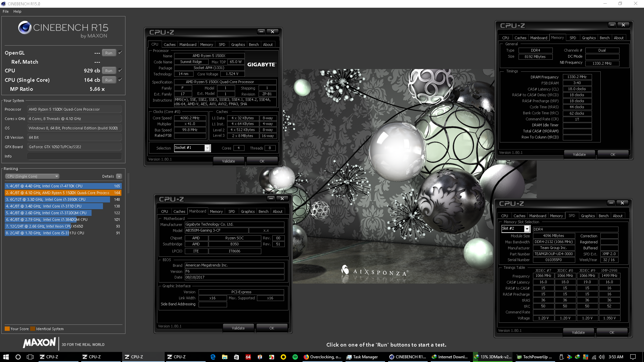Click the ranking panel resize grip handle
Screen dimensions: 644x362
tap(128, 183)
